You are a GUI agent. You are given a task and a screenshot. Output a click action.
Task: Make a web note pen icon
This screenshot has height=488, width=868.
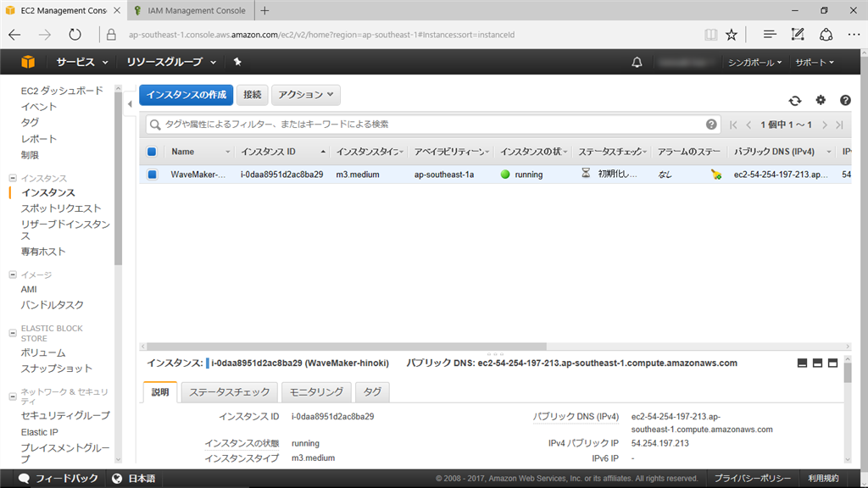(x=797, y=34)
